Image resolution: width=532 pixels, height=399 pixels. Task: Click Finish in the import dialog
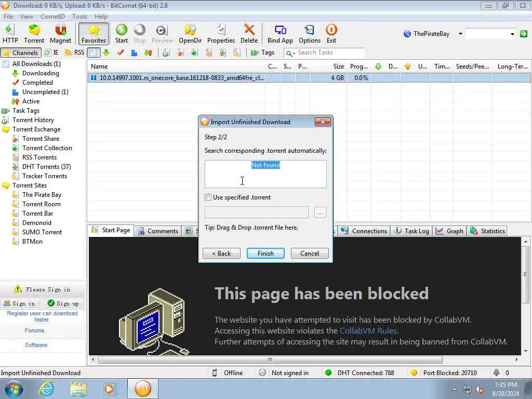265,254
